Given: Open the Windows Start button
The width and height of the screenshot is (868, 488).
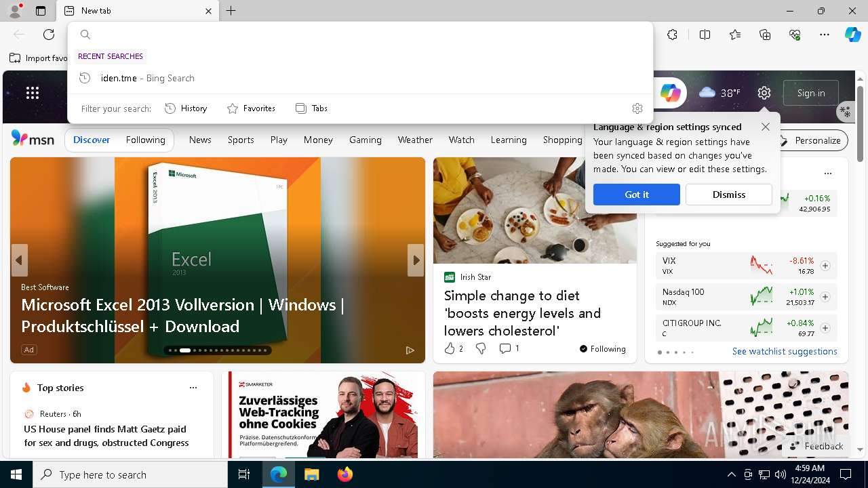Looking at the screenshot, I should 16,474.
